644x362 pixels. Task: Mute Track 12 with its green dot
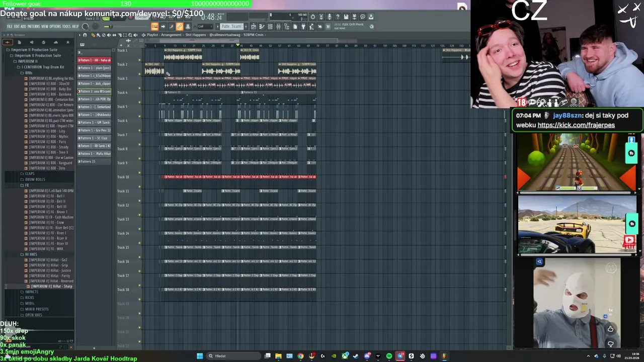click(x=140, y=215)
